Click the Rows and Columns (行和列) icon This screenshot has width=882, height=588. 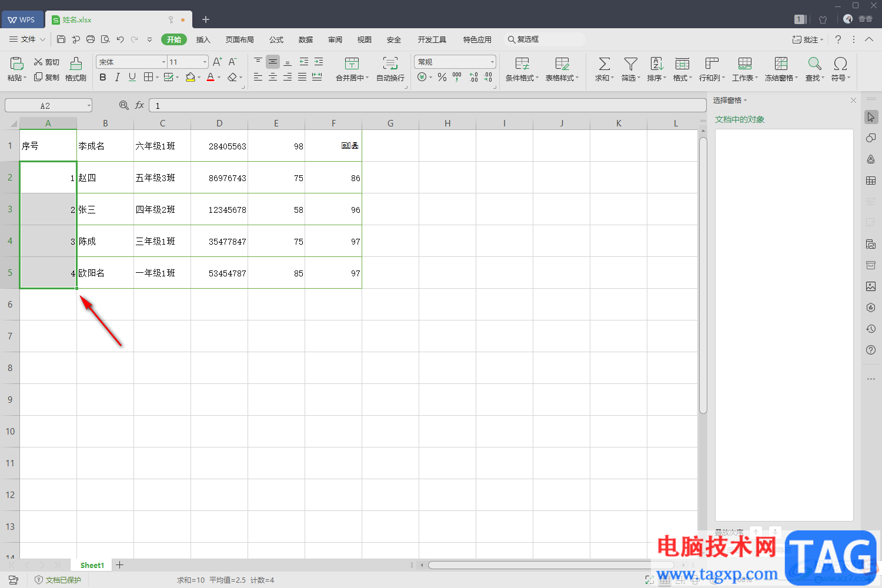pyautogui.click(x=712, y=64)
